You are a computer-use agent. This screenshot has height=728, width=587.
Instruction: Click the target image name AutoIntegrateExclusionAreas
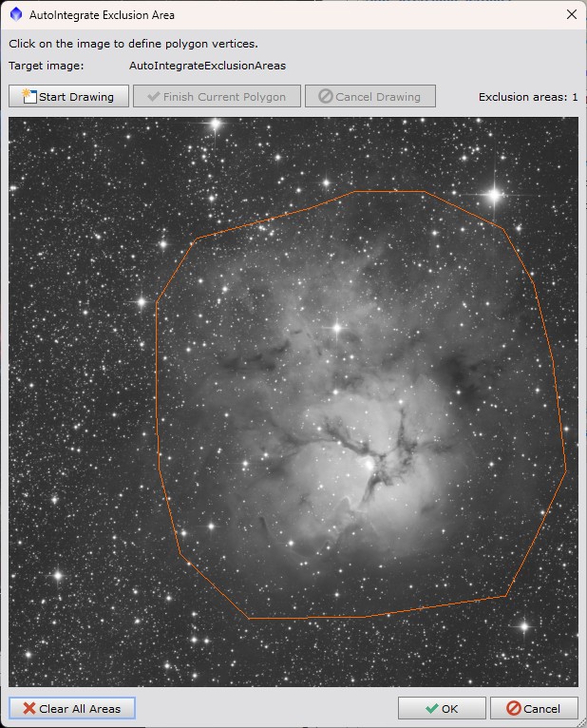(207, 66)
